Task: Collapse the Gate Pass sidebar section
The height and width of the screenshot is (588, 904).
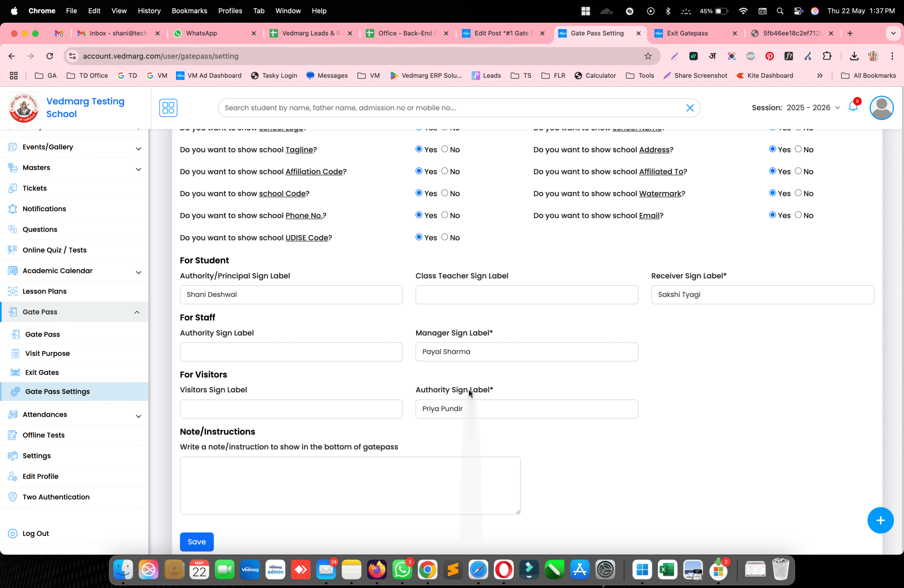Action: (x=137, y=312)
